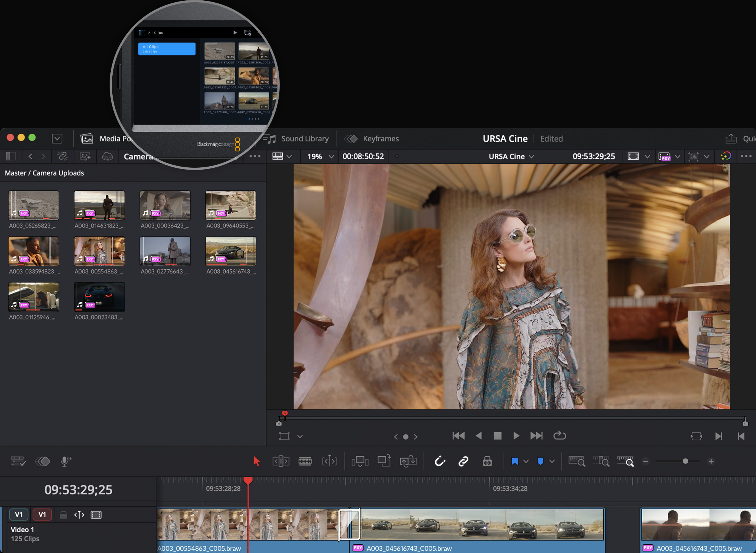Click the minus zoom out button
The width and height of the screenshot is (756, 553).
point(646,461)
